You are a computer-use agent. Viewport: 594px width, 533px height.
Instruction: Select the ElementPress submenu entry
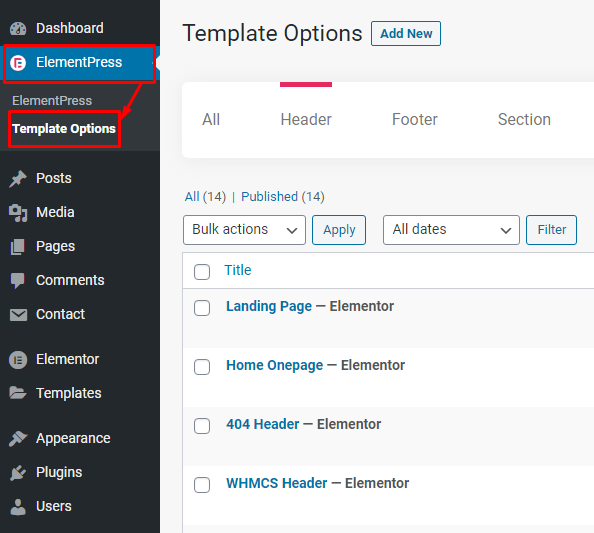point(52,101)
